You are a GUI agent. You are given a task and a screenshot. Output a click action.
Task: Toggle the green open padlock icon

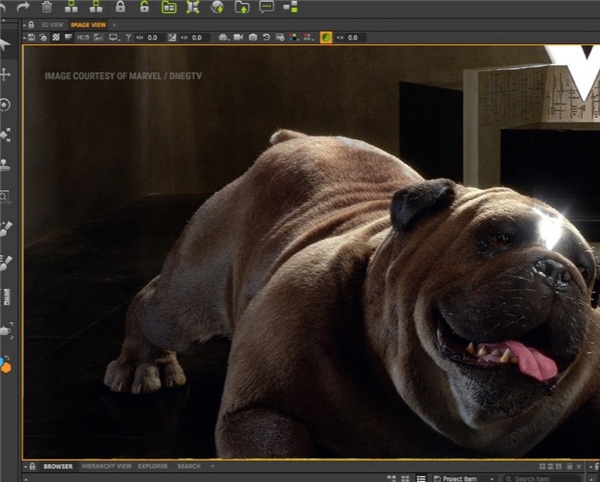click(x=144, y=7)
